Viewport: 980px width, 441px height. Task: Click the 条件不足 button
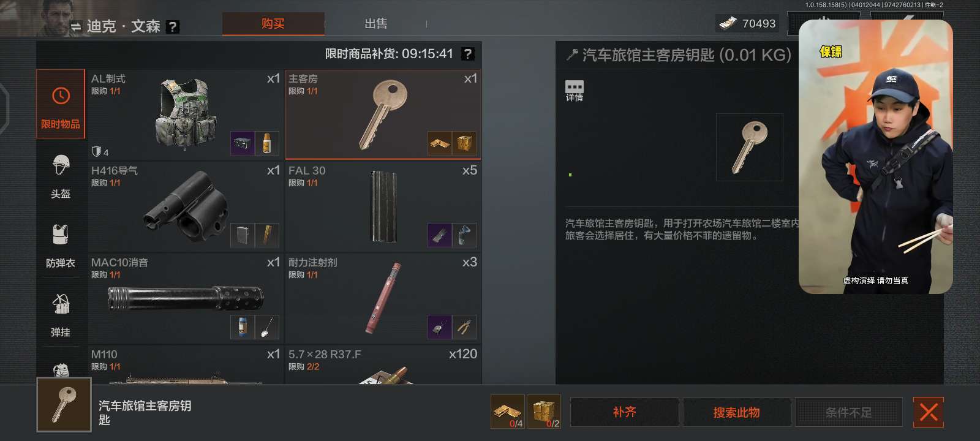pos(849,412)
